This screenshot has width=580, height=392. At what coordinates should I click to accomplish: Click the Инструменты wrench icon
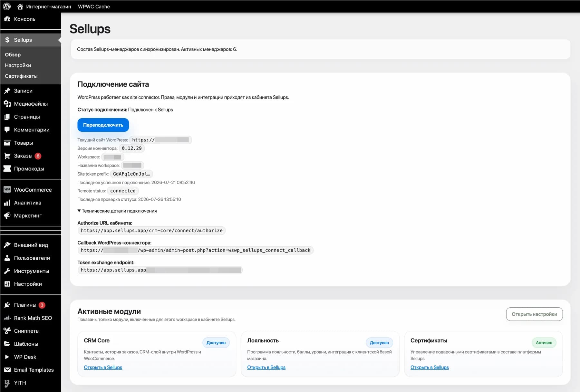tap(7, 271)
